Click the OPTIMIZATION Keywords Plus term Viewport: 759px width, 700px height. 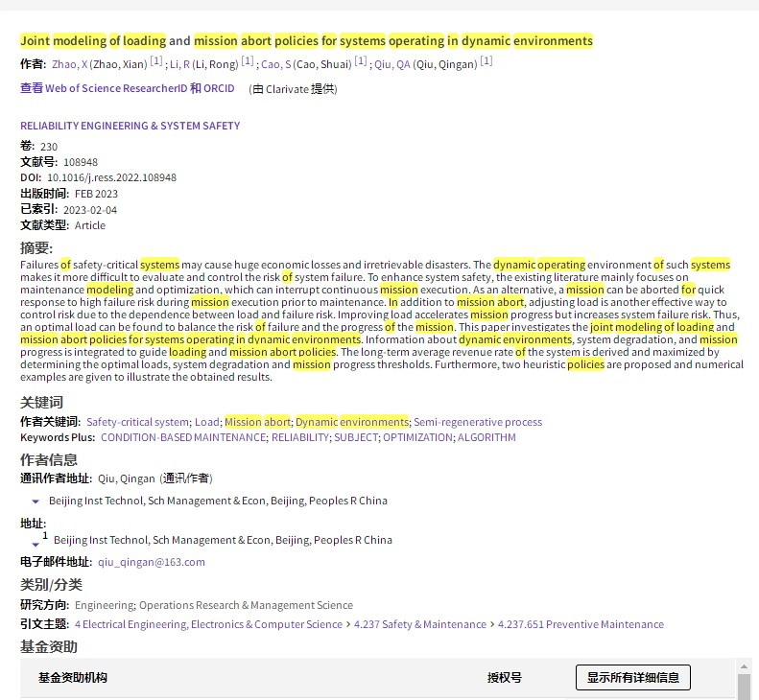416,437
